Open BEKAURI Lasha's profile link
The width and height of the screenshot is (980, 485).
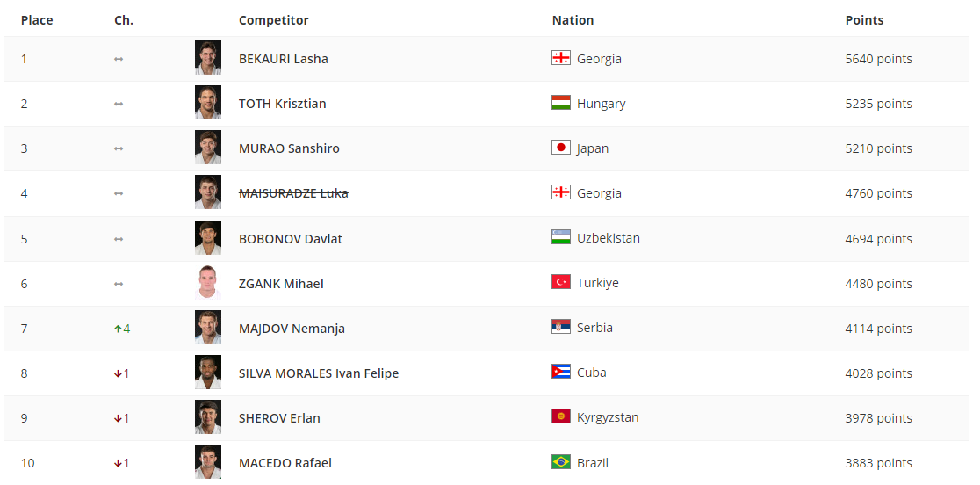click(283, 59)
